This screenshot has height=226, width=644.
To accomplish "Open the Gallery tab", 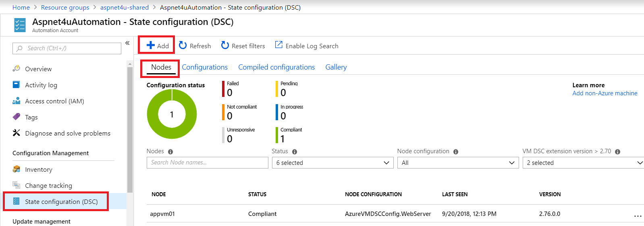I will [x=336, y=67].
